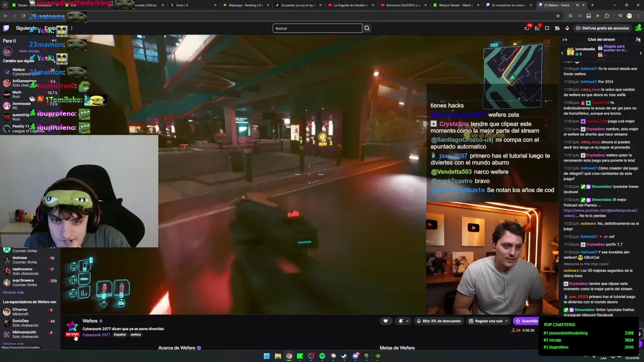This screenshot has width=644, height=362.
Task: Open iChurrox Minecraft channel in sidebar
Action: point(30,312)
